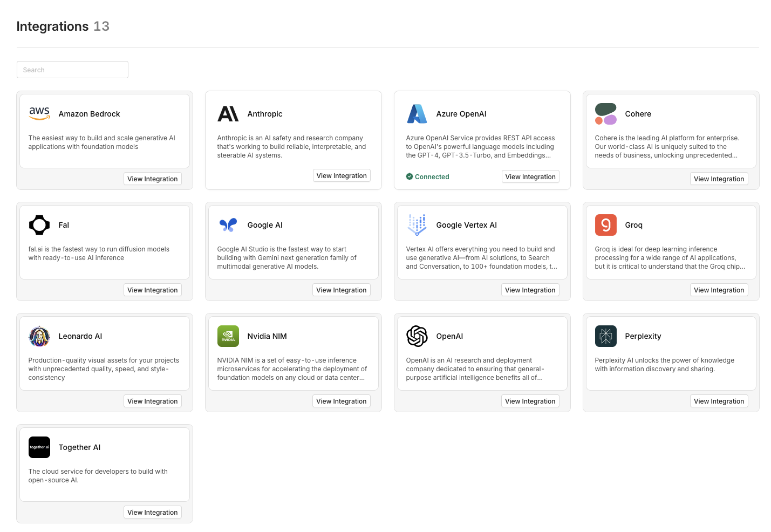Image resolution: width=771 pixels, height=532 pixels.
Task: Click the Together AI logo icon
Action: click(39, 447)
